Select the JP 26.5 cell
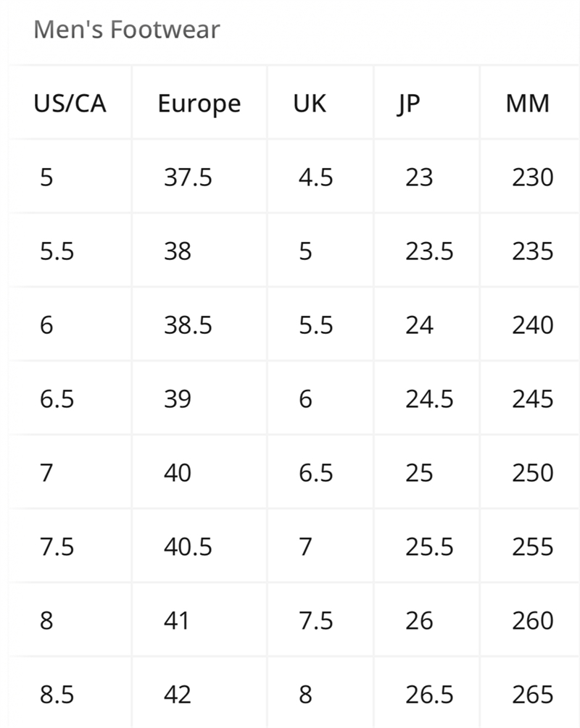The image size is (580, 728). point(429,695)
